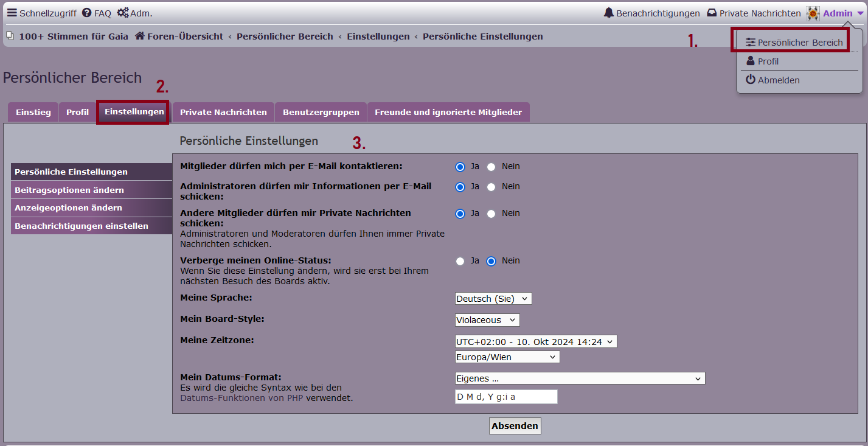Open the Meine Sprache dropdown

coord(493,299)
